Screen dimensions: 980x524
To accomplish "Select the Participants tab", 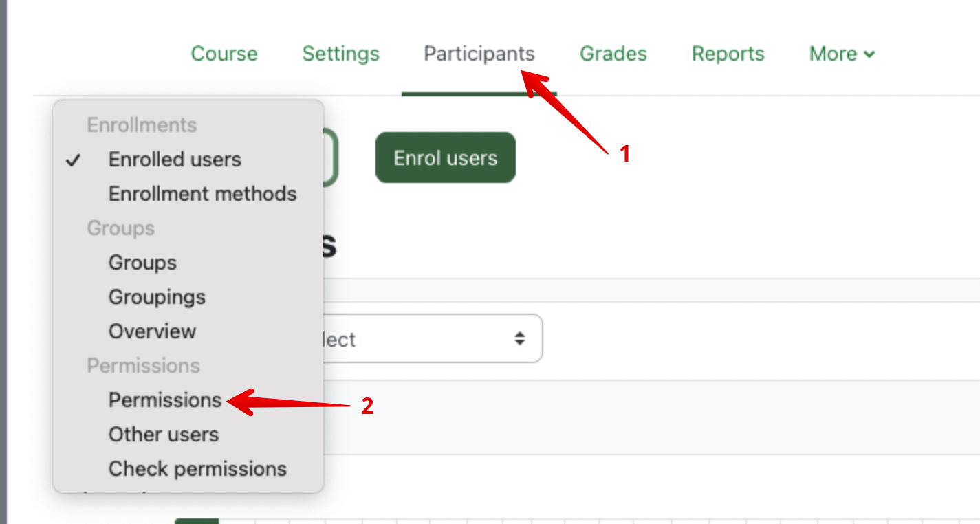I will tap(479, 54).
